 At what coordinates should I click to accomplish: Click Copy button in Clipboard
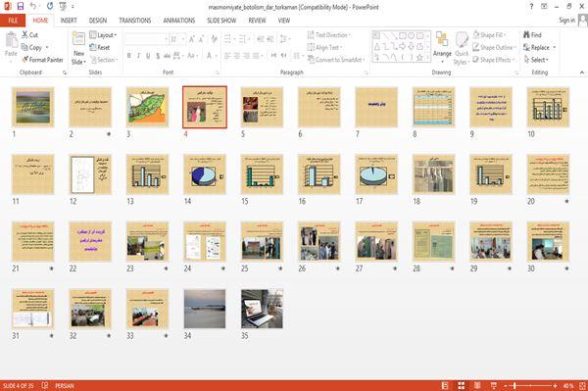tap(32, 47)
